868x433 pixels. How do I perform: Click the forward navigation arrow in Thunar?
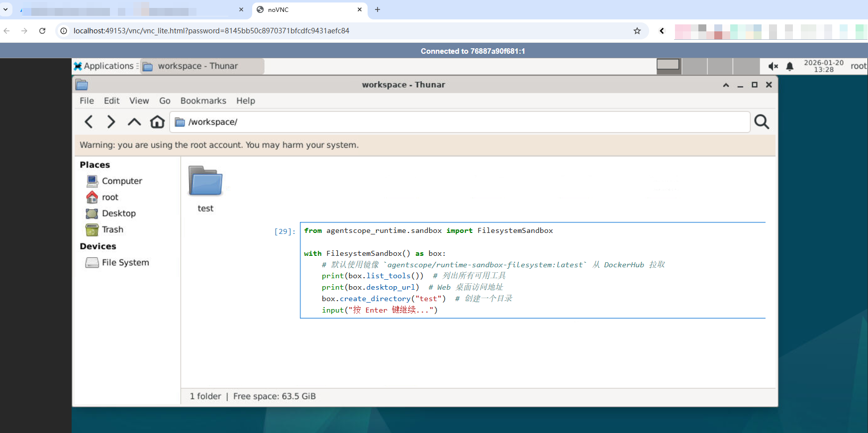tap(111, 122)
